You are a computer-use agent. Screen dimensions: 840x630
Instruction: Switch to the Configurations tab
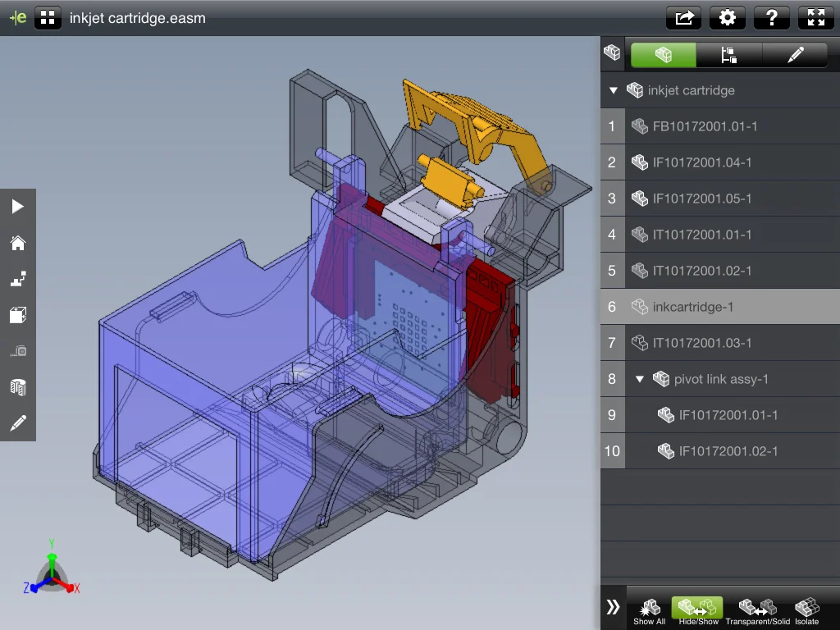728,55
